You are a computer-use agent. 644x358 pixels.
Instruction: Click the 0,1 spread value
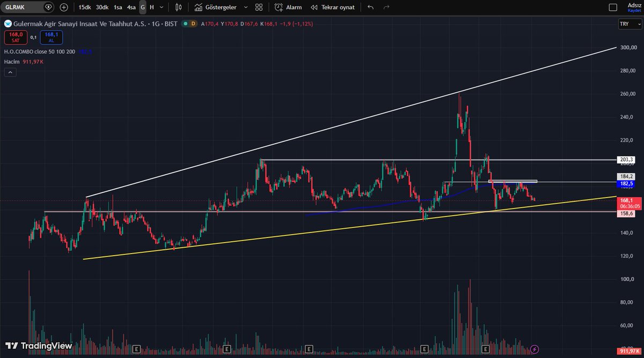click(33, 37)
